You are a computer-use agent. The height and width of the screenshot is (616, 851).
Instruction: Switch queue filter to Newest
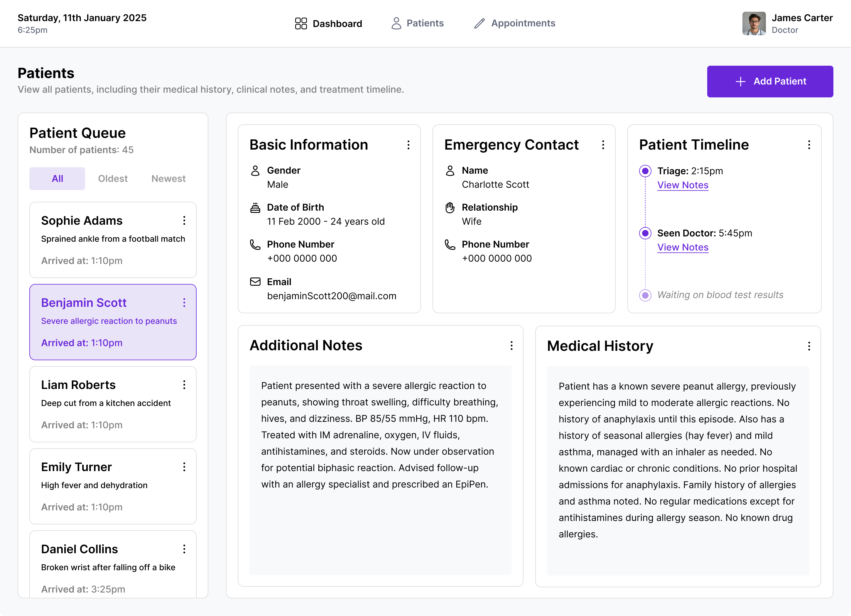point(168,179)
